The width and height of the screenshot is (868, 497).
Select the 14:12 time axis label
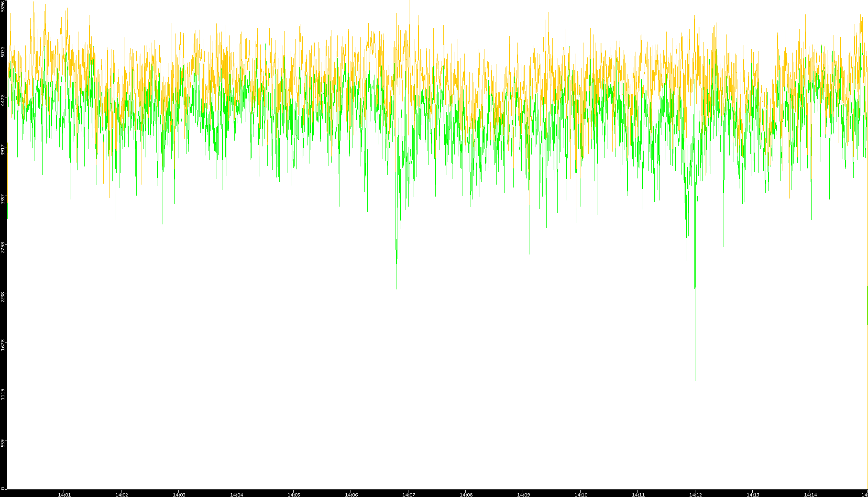pos(695,495)
